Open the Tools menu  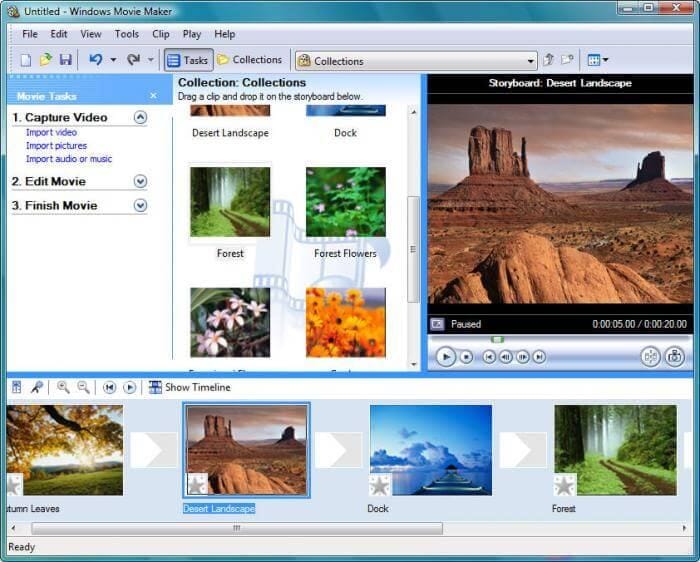click(127, 34)
